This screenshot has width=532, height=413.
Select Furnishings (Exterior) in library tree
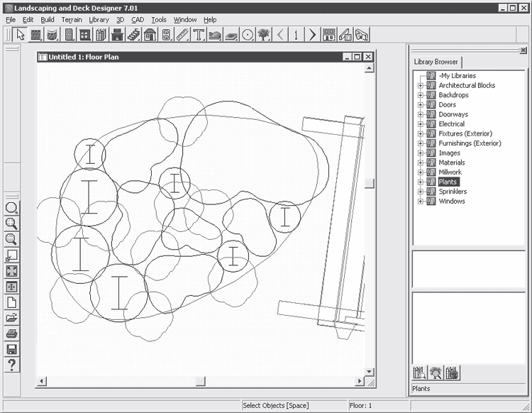[x=469, y=143]
